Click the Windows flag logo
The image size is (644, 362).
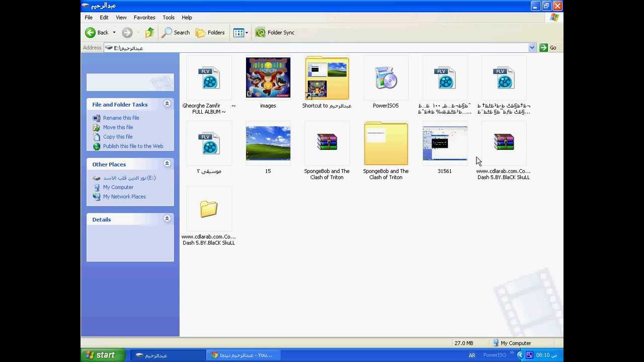[x=554, y=18]
